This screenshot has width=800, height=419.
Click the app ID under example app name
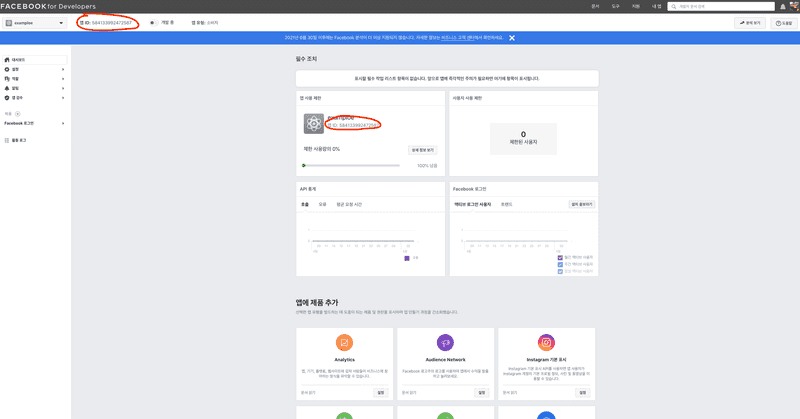(x=353, y=125)
